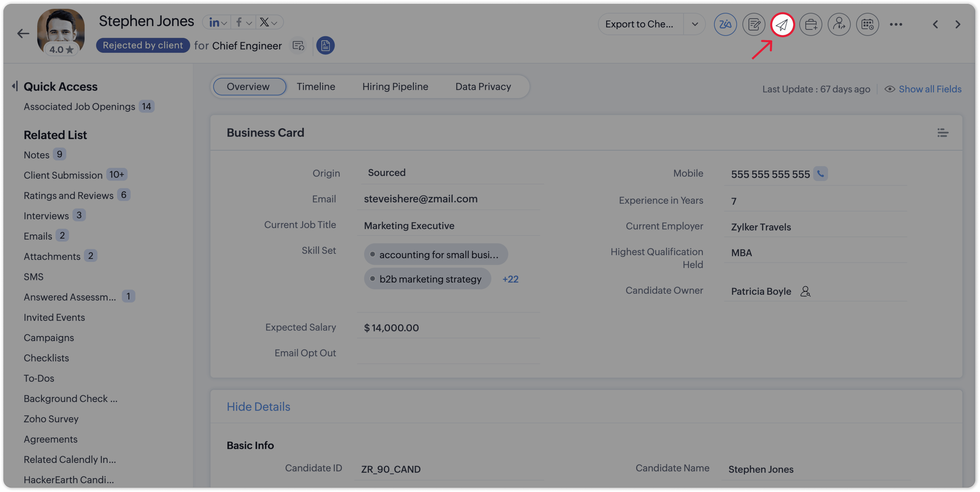
Task: Click the highlighted send email paper-plane icon
Action: [782, 25]
